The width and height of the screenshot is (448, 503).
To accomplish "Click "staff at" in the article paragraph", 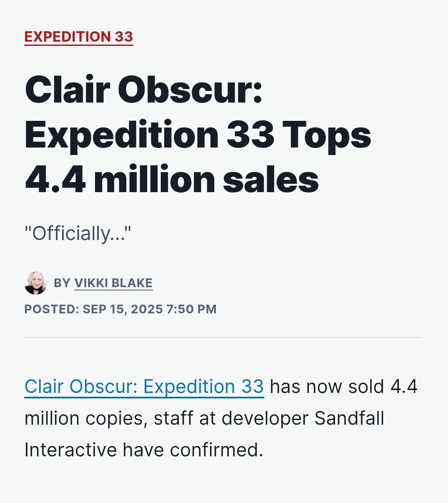I will point(185,418).
